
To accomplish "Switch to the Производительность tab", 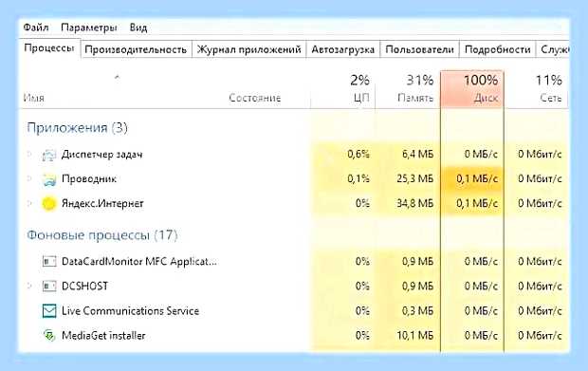I will (136, 49).
